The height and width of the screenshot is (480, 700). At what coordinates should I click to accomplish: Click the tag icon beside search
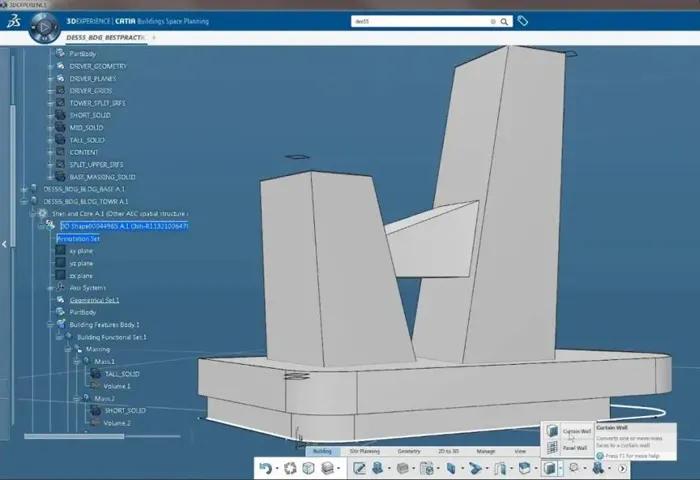523,21
